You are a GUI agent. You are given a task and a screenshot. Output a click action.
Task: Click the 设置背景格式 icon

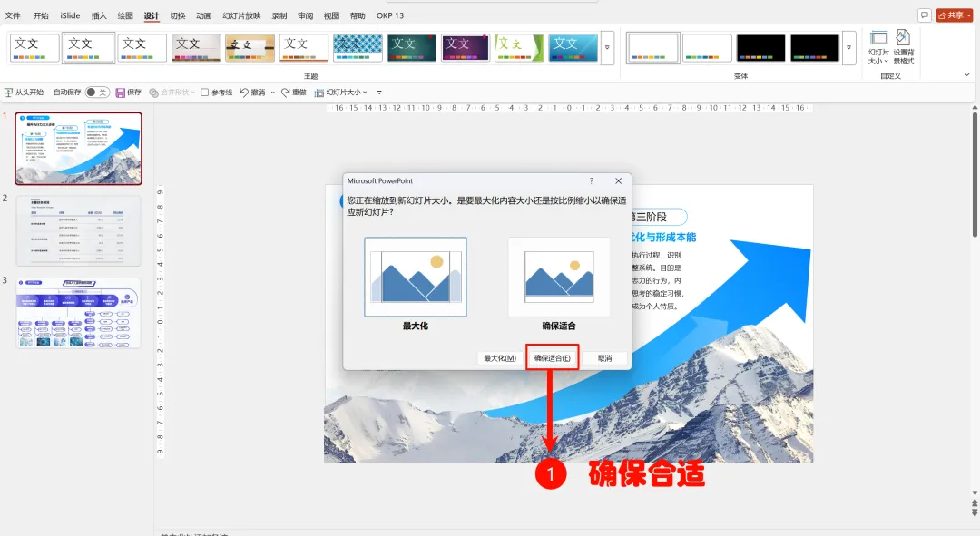[903, 47]
